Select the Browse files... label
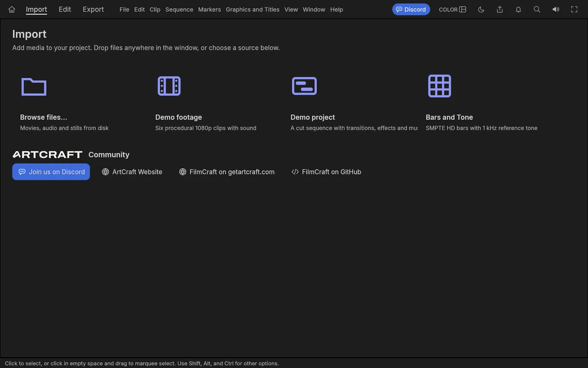 pyautogui.click(x=44, y=117)
